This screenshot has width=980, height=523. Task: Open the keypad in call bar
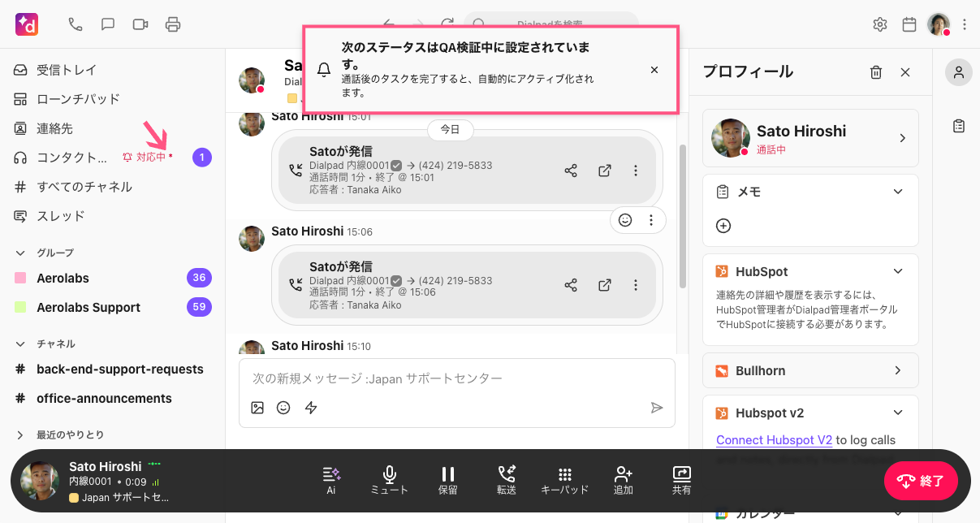565,481
